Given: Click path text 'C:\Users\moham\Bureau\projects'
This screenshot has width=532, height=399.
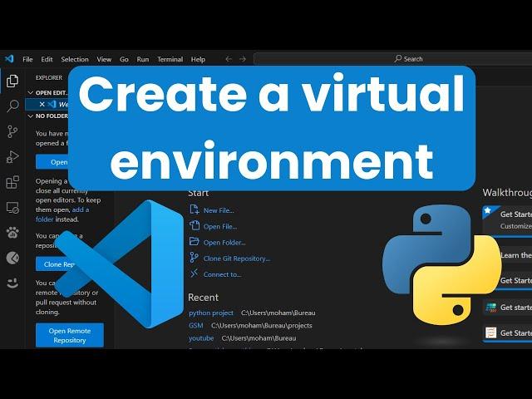Looking at the screenshot, I should (262, 325).
